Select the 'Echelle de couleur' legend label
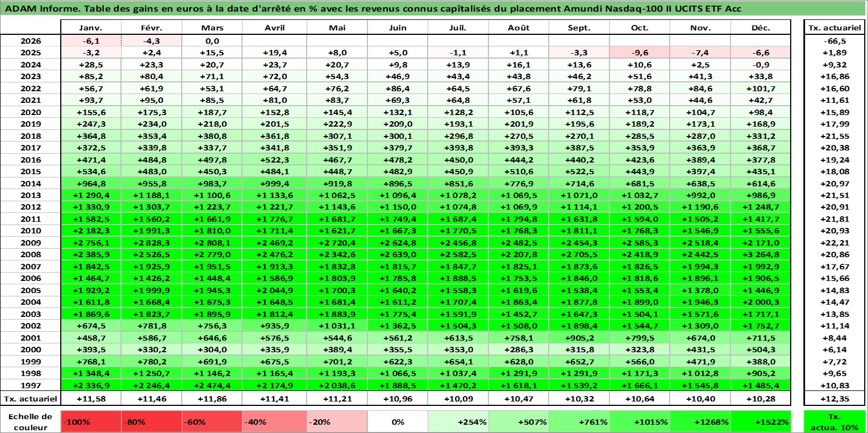The image size is (868, 433). (x=30, y=421)
